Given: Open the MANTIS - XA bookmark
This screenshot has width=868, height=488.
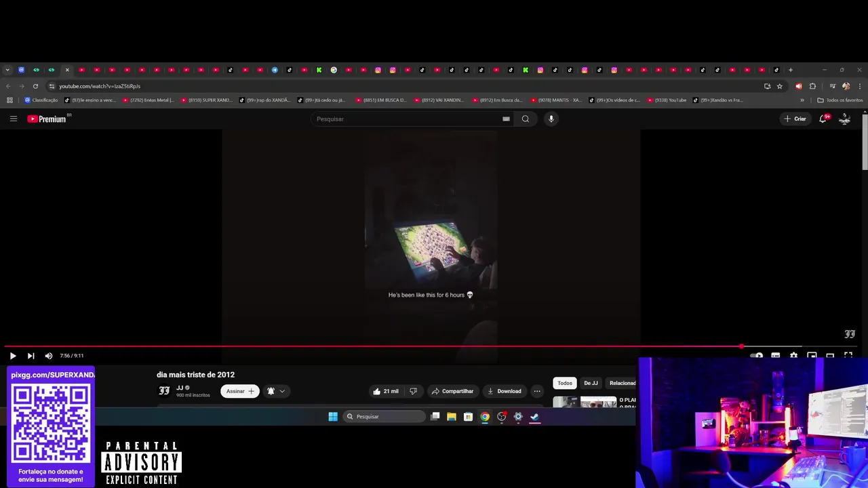Looking at the screenshot, I should (x=556, y=100).
